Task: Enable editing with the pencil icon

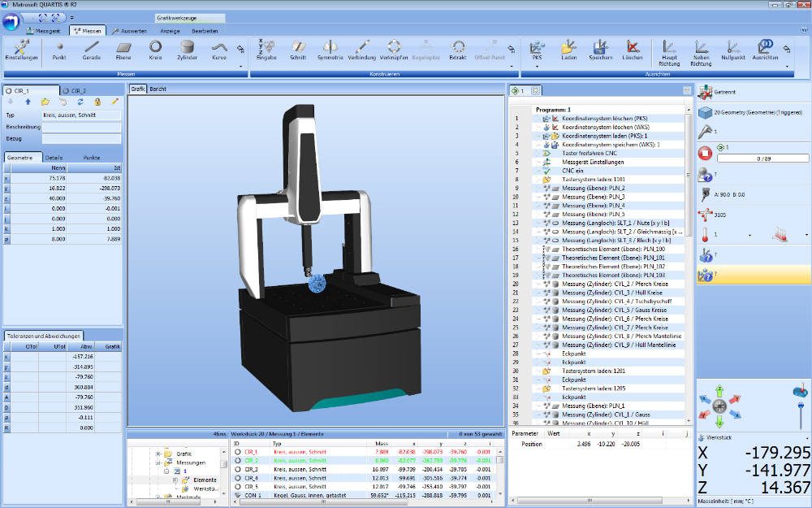Action: 115,102
